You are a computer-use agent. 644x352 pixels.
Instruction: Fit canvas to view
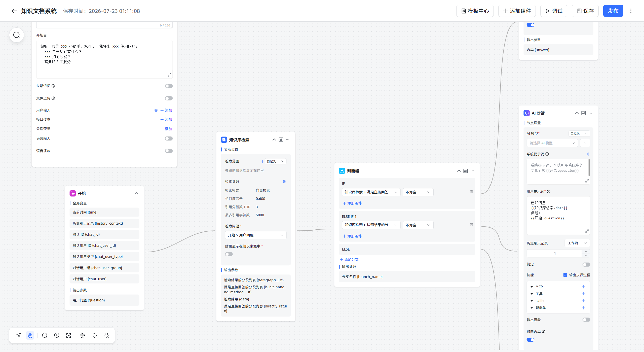68,335
